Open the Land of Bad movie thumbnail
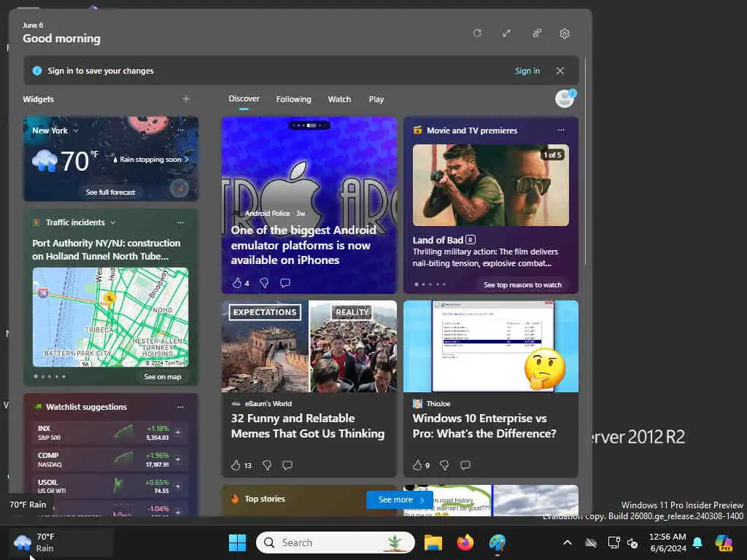 (x=491, y=185)
